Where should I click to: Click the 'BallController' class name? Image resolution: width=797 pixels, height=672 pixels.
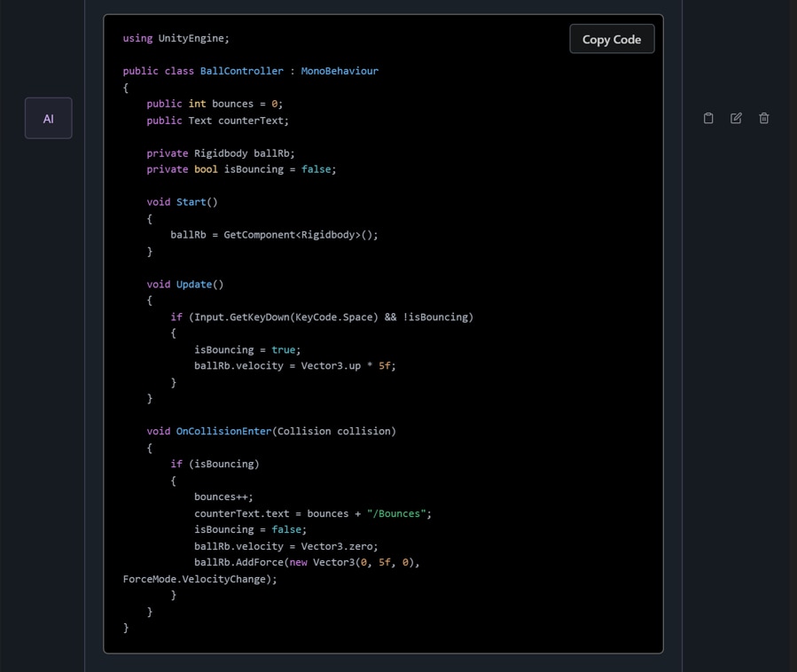click(241, 71)
